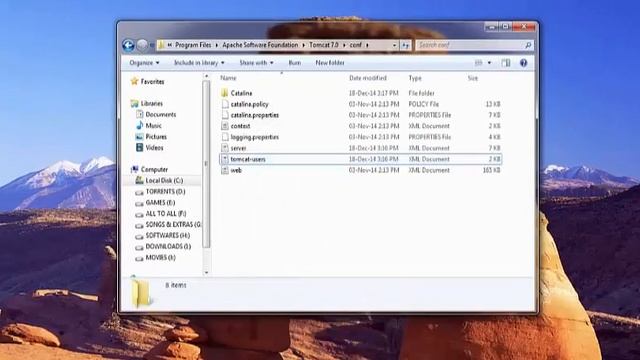Select the catalina.properties file icon

pos(224,115)
